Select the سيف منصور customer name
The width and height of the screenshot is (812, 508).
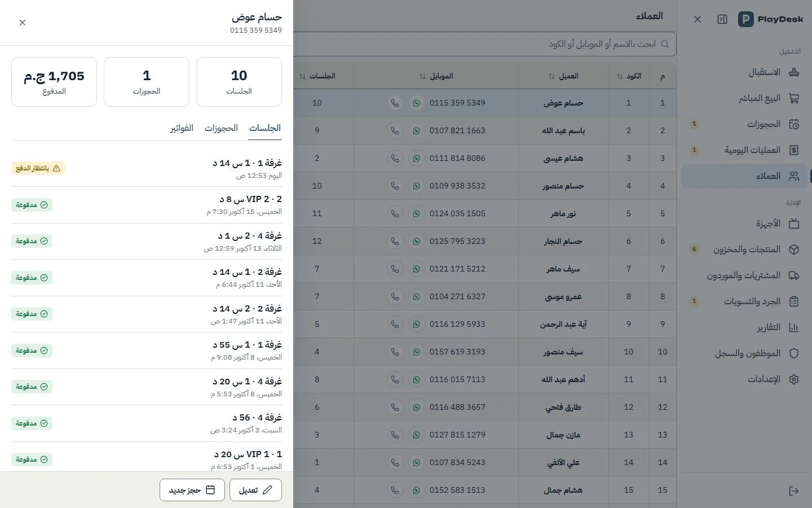(x=563, y=352)
